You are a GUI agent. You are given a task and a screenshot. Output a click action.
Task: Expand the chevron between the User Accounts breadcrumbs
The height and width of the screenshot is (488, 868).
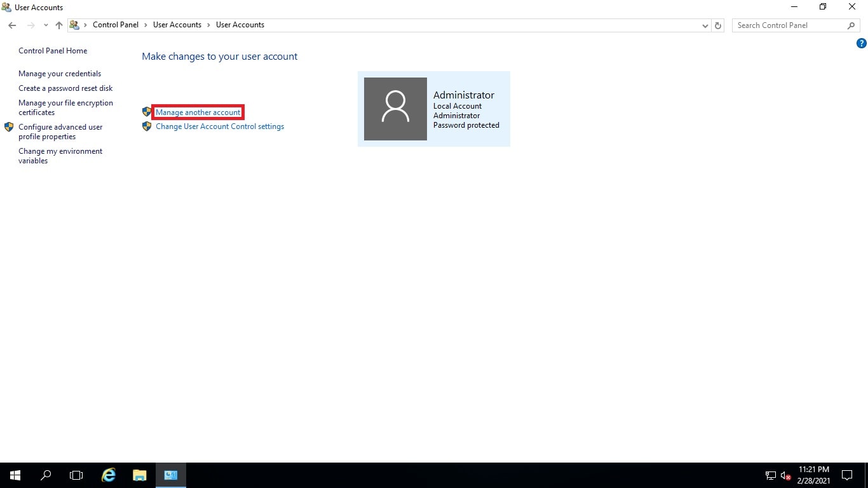(208, 25)
